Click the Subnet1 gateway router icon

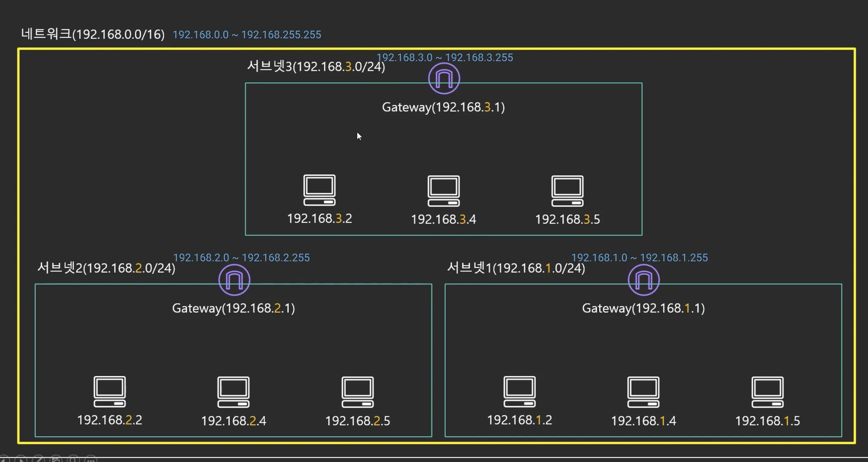click(643, 280)
